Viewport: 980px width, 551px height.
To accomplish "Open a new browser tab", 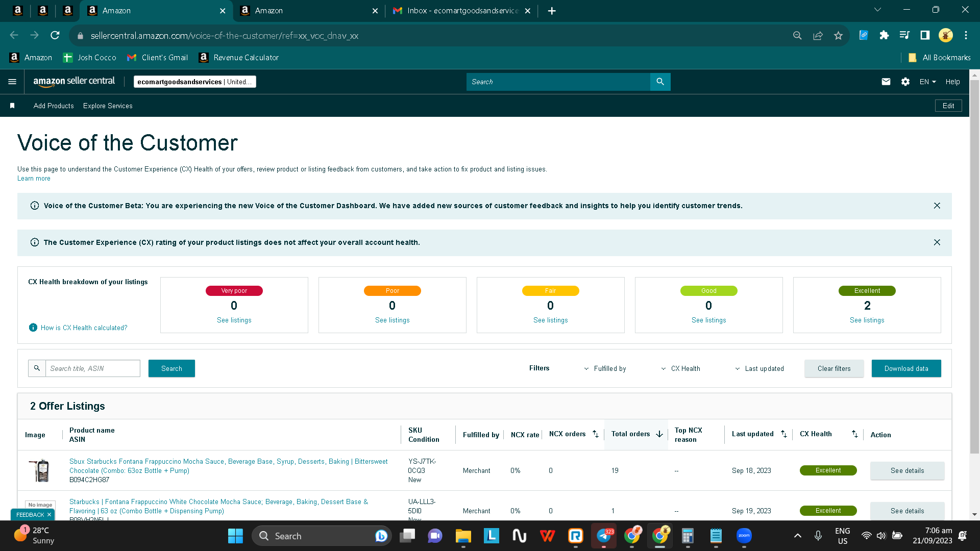I will tap(552, 11).
